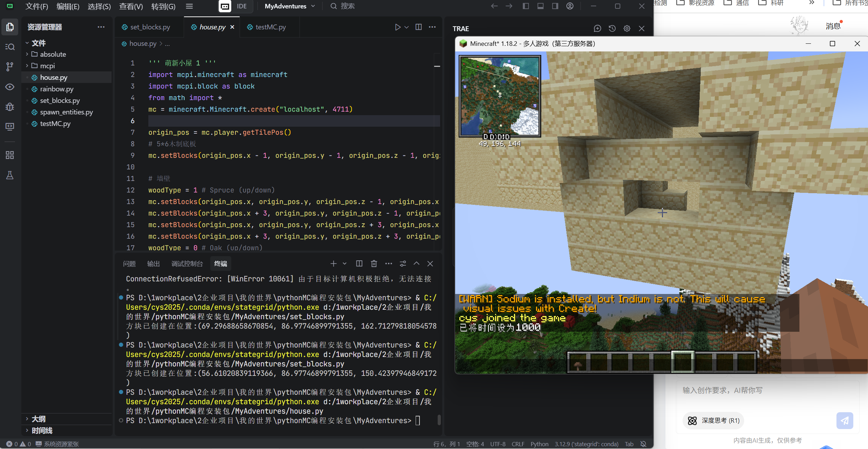Open the Source Control view
The image size is (868, 449).
(10, 66)
